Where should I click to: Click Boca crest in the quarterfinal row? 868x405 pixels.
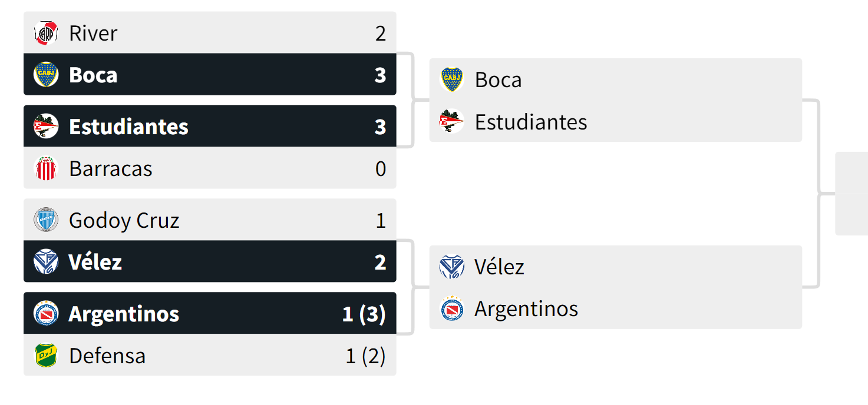point(46,75)
